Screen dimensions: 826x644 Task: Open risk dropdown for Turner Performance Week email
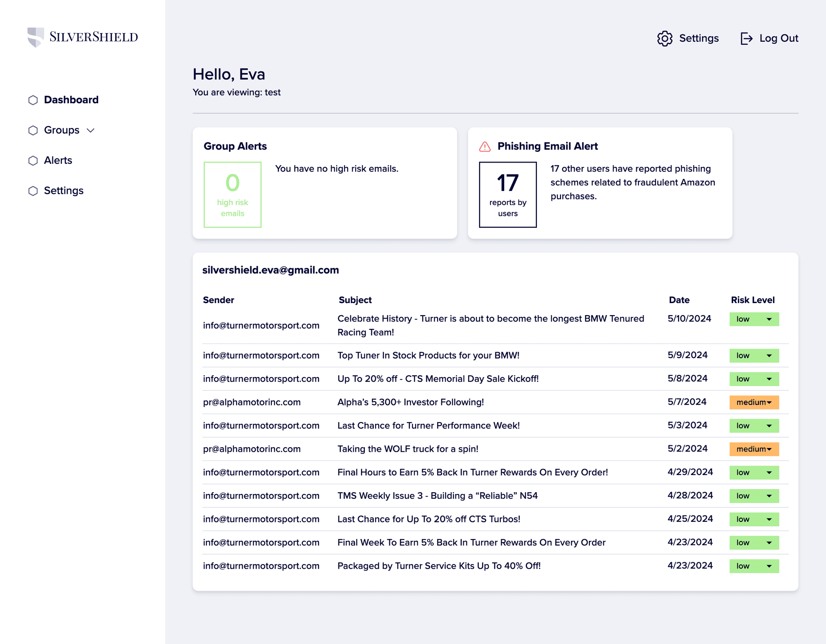(754, 426)
